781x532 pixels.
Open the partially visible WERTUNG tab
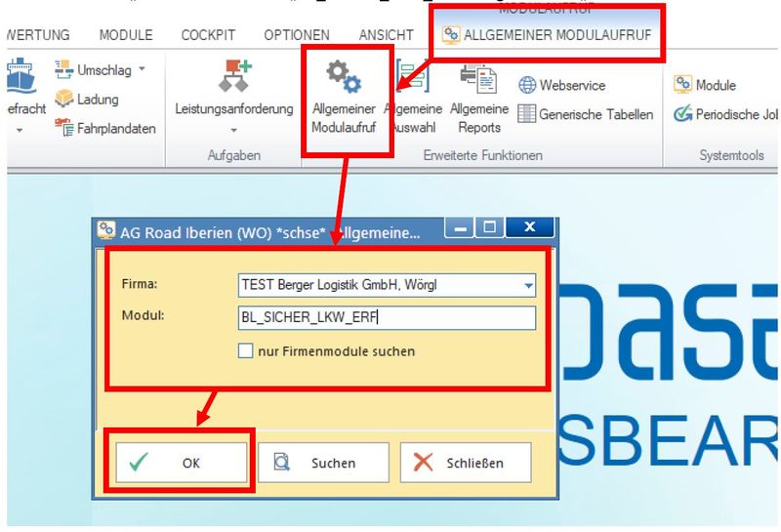[x=38, y=35]
